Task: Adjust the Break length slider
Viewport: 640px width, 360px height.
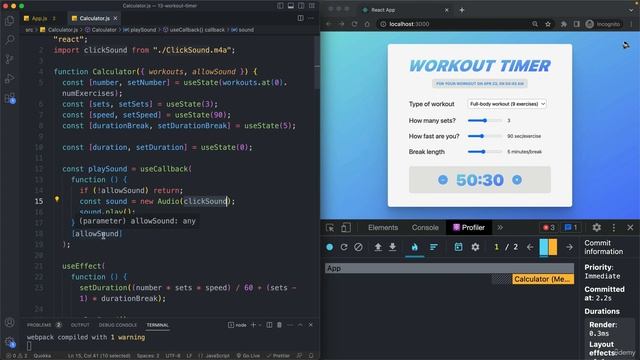Action: click(484, 151)
